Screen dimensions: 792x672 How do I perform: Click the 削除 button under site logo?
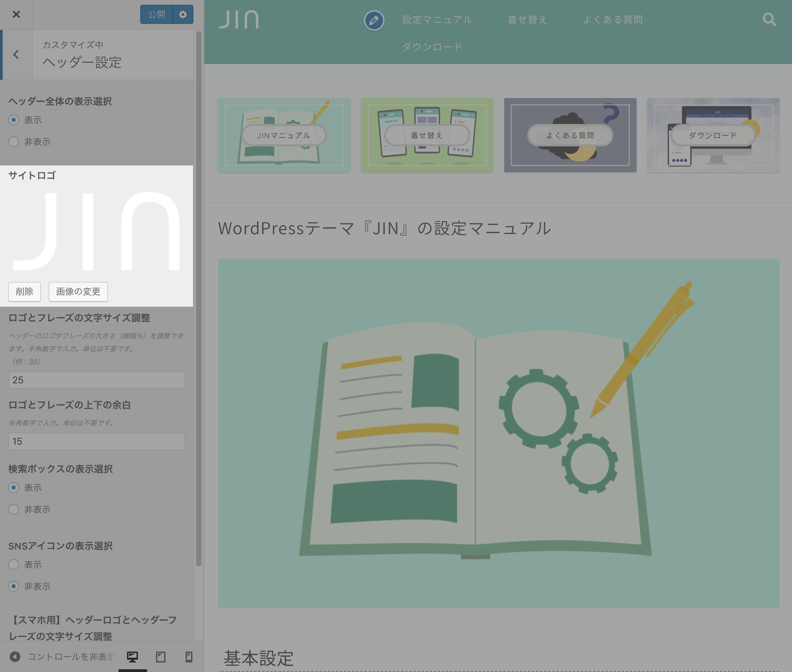[25, 291]
